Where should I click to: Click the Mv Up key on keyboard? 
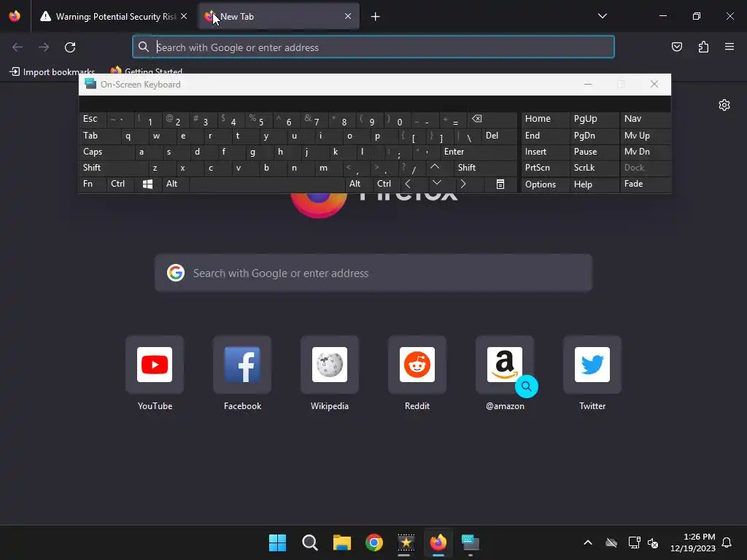coord(645,136)
